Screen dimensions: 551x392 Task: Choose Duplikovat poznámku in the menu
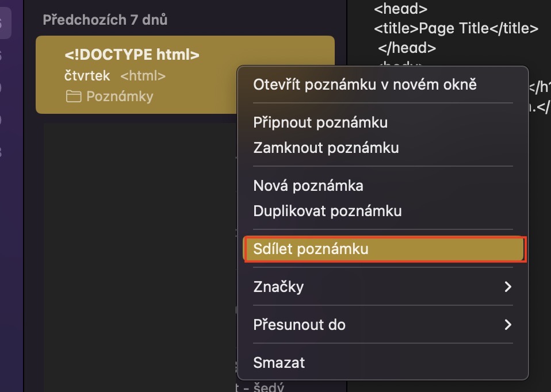(x=327, y=211)
